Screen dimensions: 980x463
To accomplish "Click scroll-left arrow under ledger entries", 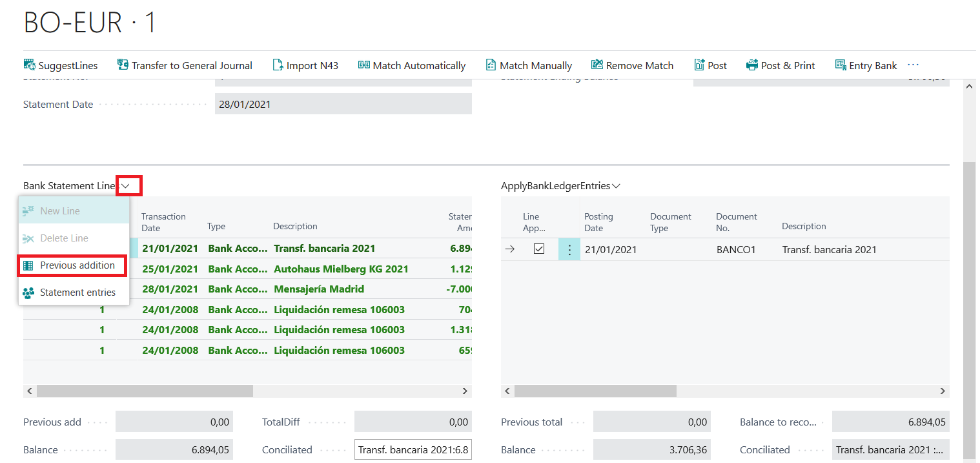I will click(507, 391).
